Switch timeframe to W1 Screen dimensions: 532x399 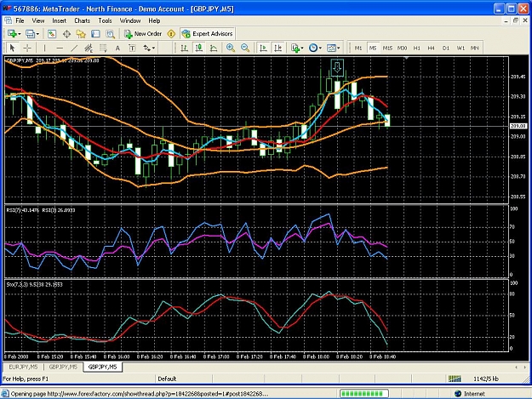click(x=460, y=48)
